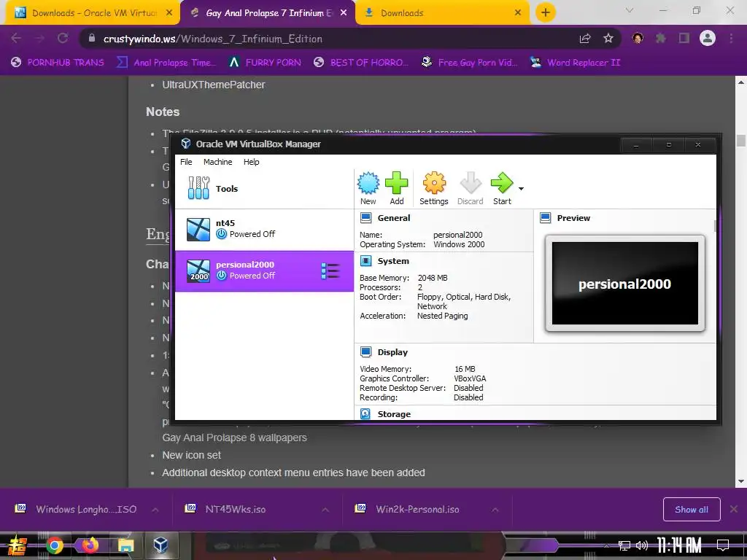Select the persional2000 virtual machine
The width and height of the screenshot is (747, 560).
pyautogui.click(x=264, y=271)
